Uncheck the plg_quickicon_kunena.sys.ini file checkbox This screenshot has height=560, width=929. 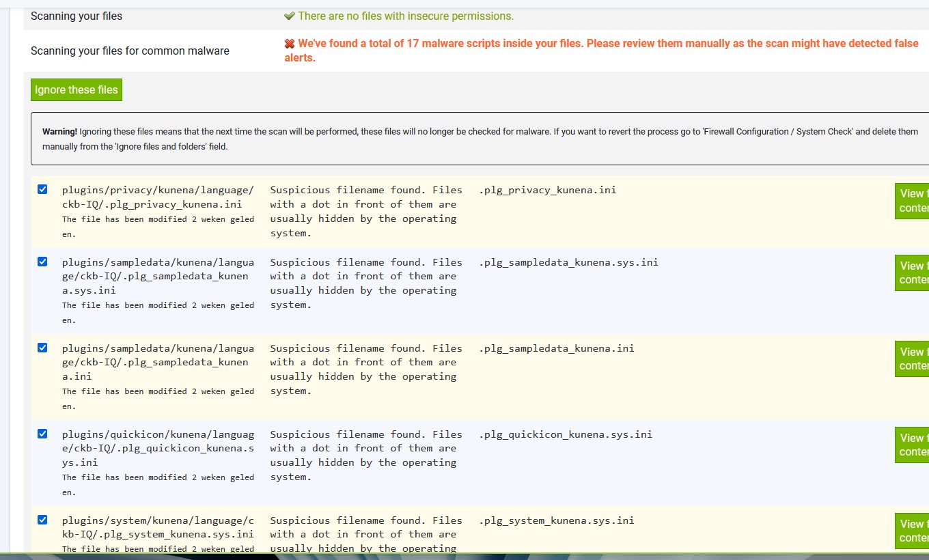tap(42, 434)
